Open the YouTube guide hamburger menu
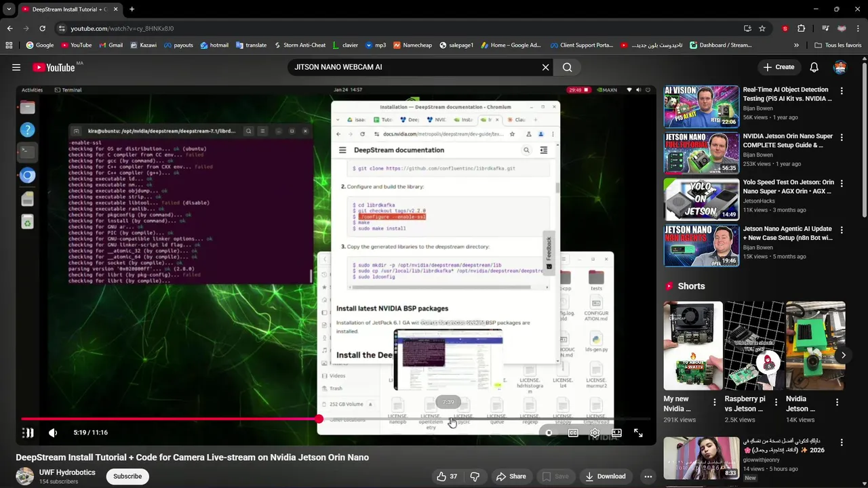 pyautogui.click(x=16, y=67)
